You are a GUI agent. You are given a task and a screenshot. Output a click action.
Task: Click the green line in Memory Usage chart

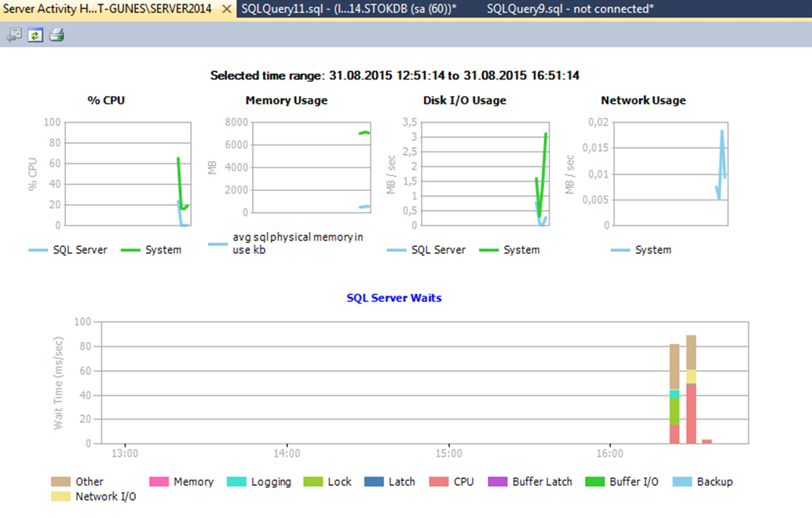click(364, 133)
